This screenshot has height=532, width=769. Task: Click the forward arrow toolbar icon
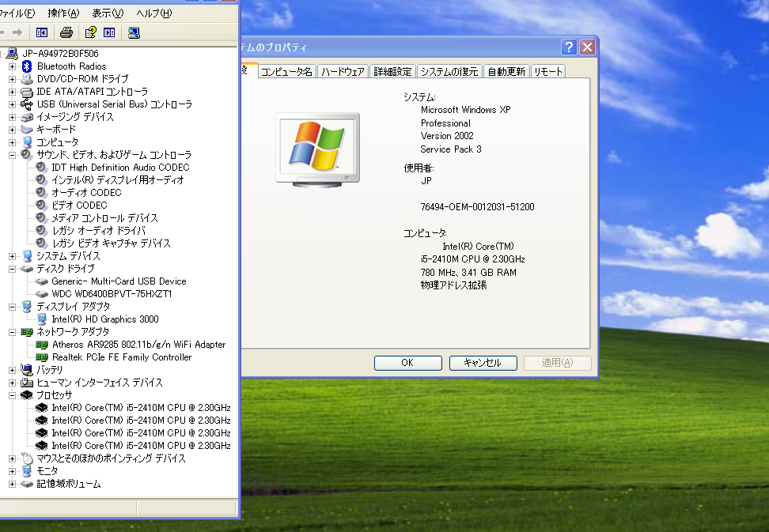tap(17, 33)
